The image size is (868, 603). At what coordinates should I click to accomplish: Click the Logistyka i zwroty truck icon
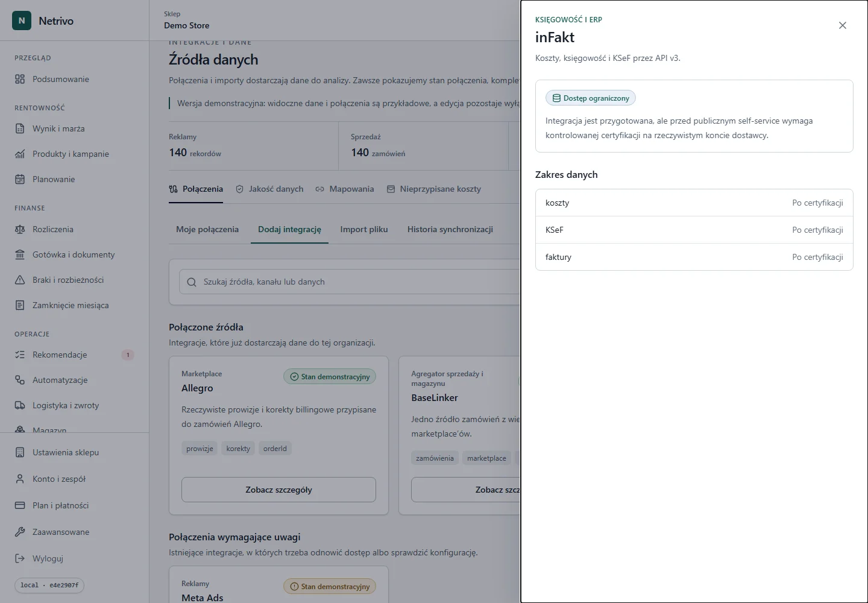pos(20,405)
